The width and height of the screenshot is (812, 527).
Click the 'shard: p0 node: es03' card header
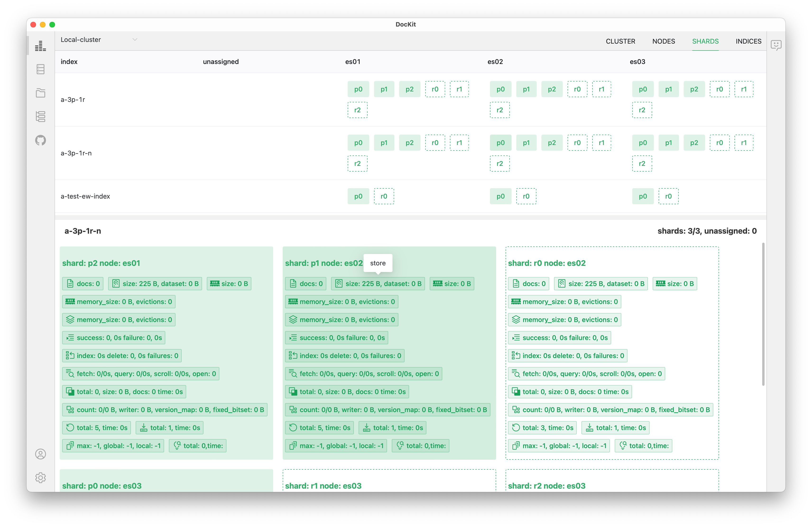(x=102, y=486)
